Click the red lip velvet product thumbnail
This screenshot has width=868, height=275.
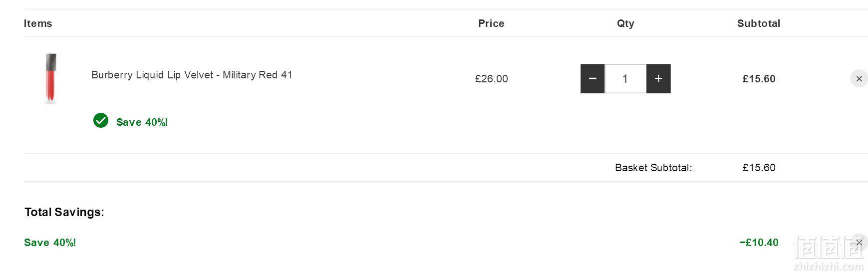[x=51, y=78]
